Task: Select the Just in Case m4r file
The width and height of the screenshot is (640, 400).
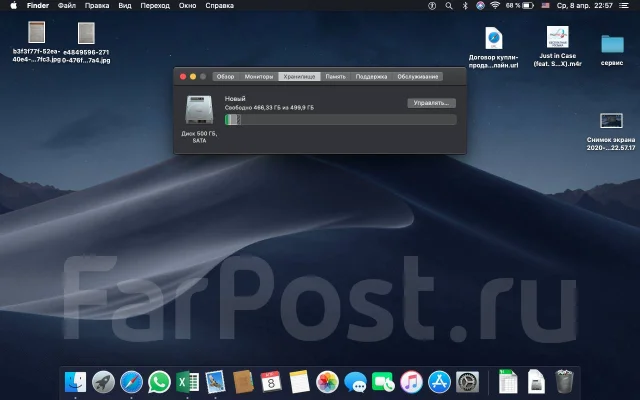Action: (x=558, y=47)
